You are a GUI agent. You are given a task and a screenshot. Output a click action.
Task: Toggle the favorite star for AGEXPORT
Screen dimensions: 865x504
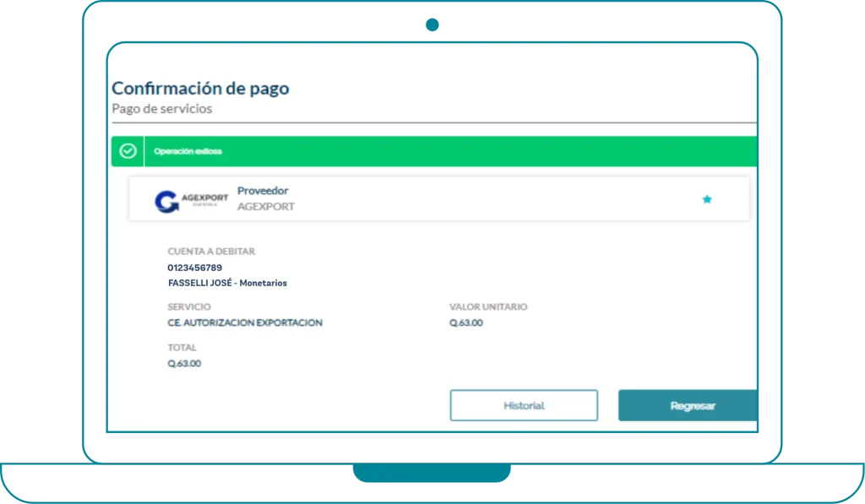click(707, 199)
